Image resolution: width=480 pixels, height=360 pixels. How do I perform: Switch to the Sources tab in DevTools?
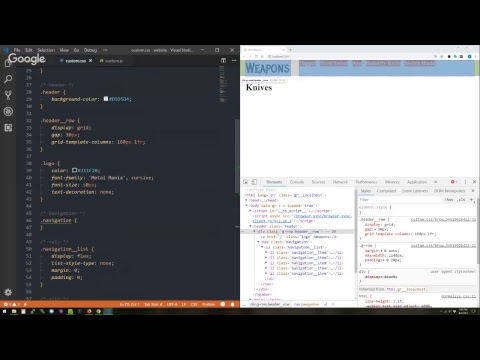pyautogui.click(x=318, y=182)
